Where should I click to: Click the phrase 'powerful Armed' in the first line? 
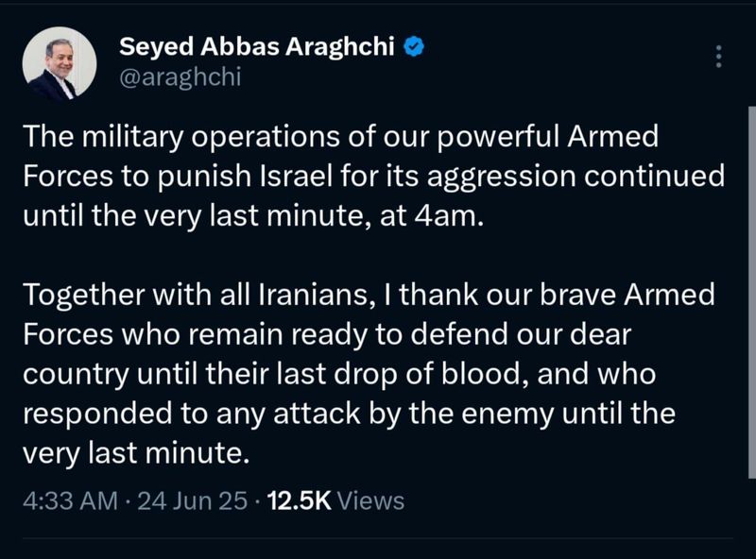[548, 137]
